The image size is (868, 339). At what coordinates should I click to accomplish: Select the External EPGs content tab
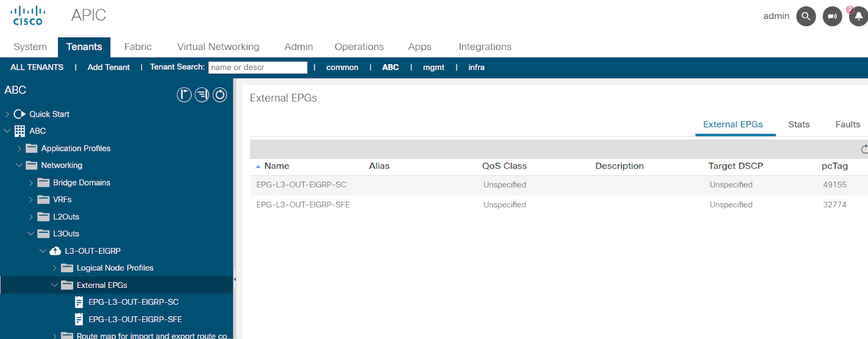733,124
